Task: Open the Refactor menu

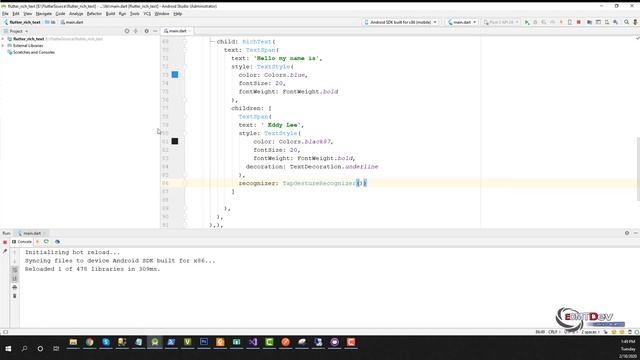Action: [94, 14]
